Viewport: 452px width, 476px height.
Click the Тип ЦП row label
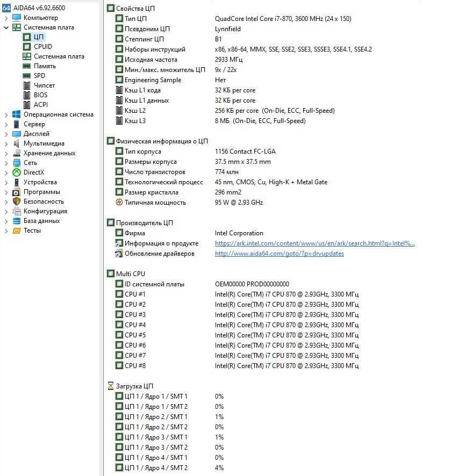point(135,19)
